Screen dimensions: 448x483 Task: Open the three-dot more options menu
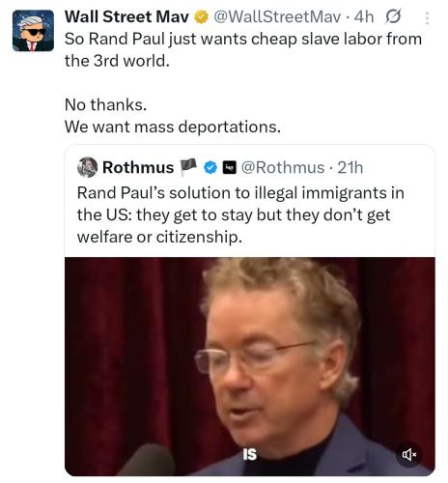tap(427, 18)
